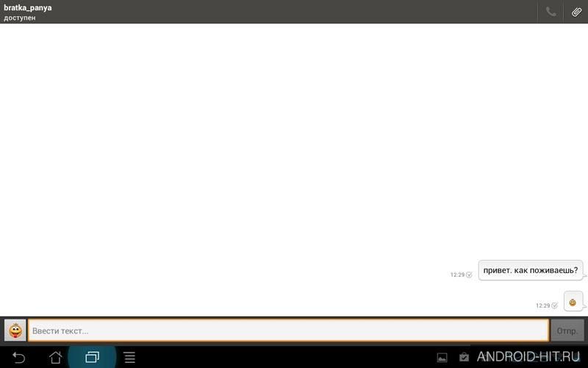588x368 pixels.
Task: Open the menu icon with three lines
Action: click(129, 357)
